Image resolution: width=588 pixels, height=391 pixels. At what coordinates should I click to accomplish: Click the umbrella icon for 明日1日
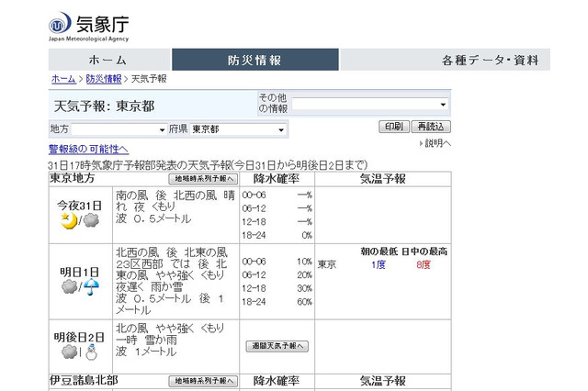(91, 287)
